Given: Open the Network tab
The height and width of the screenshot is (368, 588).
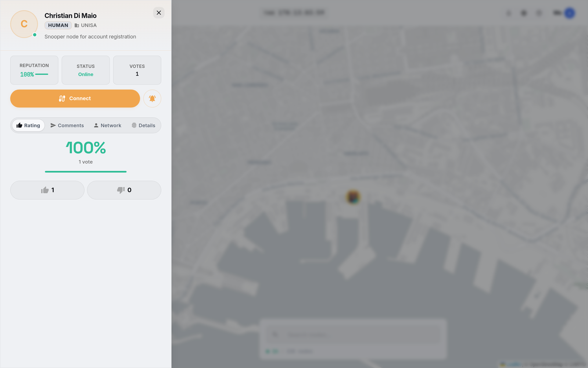Looking at the screenshot, I should pyautogui.click(x=107, y=125).
